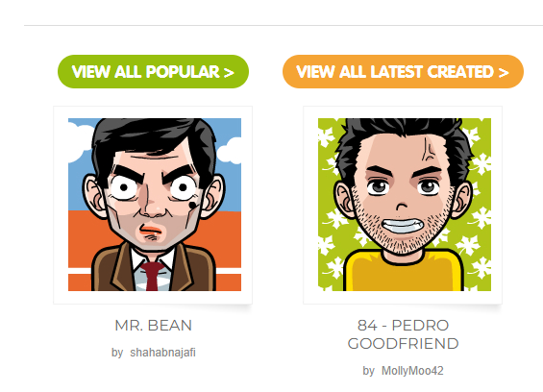The image size is (543, 392).
Task: Click the "by" label before shahabnajafi
Action: click(117, 353)
